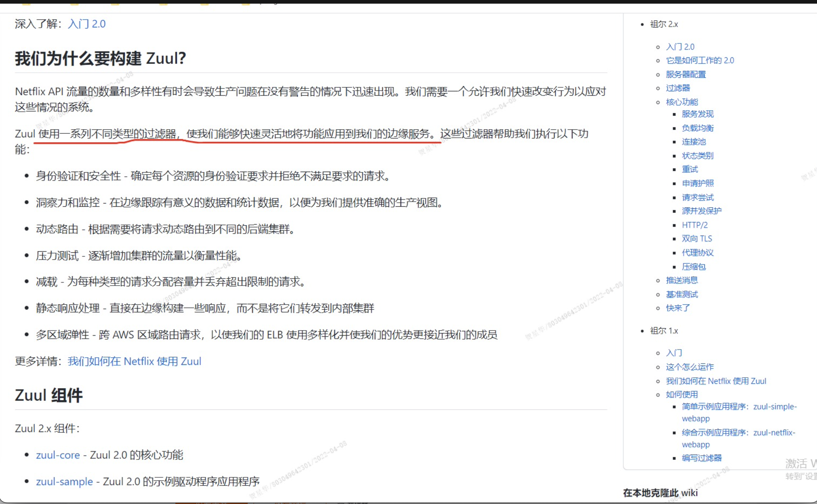The image size is (817, 504).
Task: Click the paragraph starting with Netflix API 流量
Action: pos(311,99)
